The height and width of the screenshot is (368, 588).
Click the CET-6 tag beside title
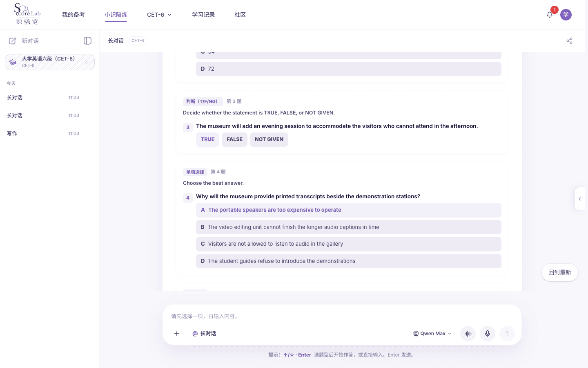coord(138,41)
